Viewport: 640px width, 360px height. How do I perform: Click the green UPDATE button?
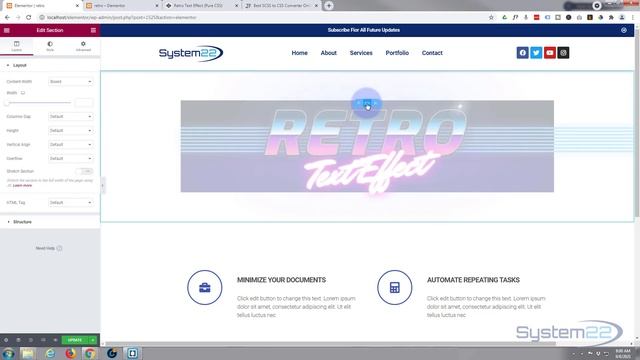(75, 340)
